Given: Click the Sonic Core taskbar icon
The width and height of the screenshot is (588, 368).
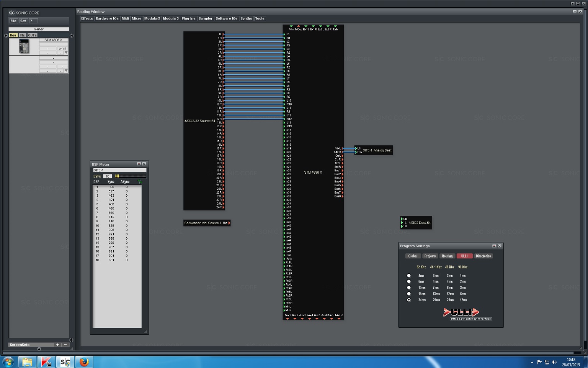Looking at the screenshot, I should 65,362.
